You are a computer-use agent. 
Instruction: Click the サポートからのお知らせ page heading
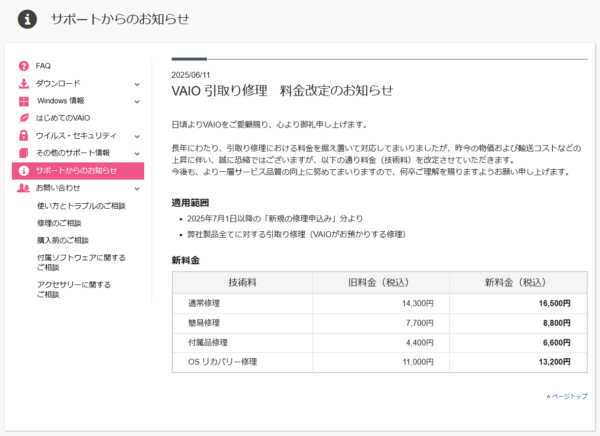120,19
